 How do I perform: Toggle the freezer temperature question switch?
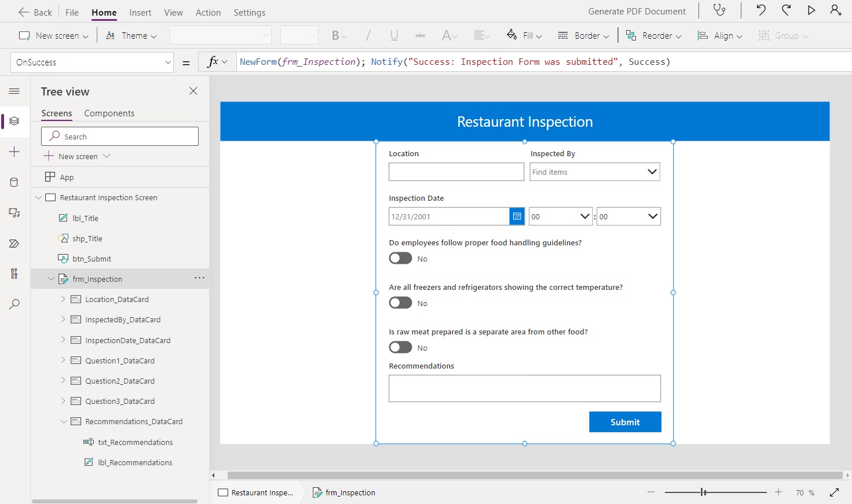tap(400, 303)
